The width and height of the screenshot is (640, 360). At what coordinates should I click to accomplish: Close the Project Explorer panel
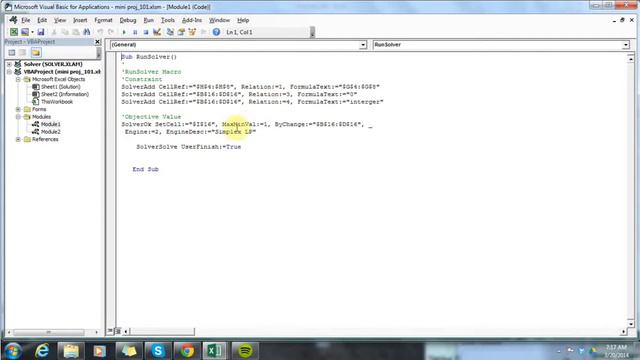pyautogui.click(x=98, y=42)
